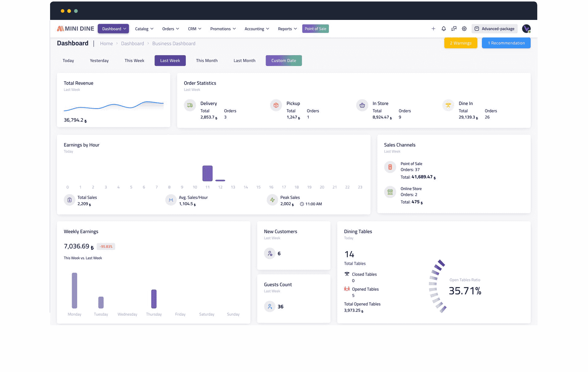Image resolution: width=588 pixels, height=372 pixels.
Task: Click the clock icon beside 11:00 AM
Action: pyautogui.click(x=302, y=204)
